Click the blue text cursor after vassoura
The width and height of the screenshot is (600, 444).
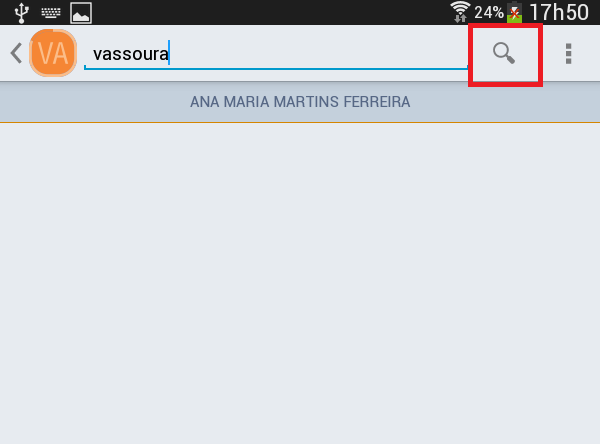pyautogui.click(x=169, y=52)
